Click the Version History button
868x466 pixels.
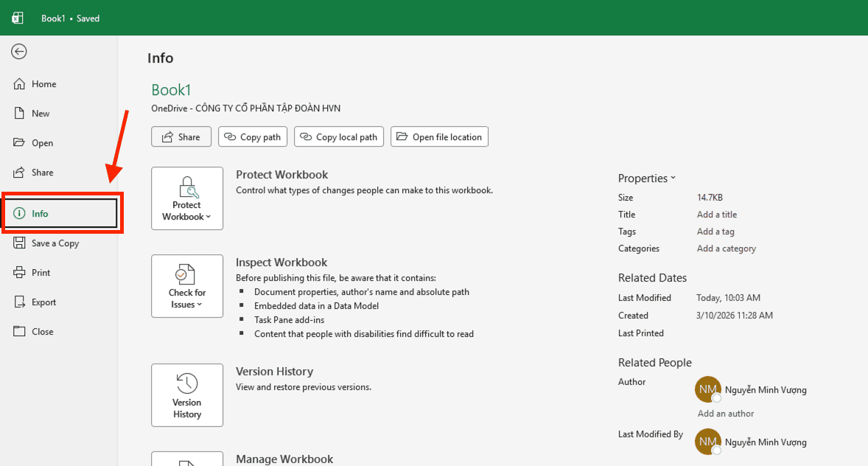[x=186, y=395]
